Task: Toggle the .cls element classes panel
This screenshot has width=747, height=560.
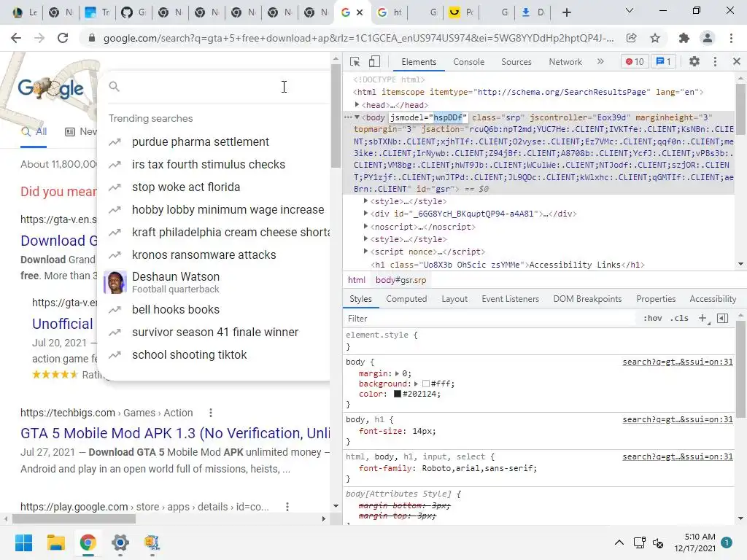Action: pos(679,318)
